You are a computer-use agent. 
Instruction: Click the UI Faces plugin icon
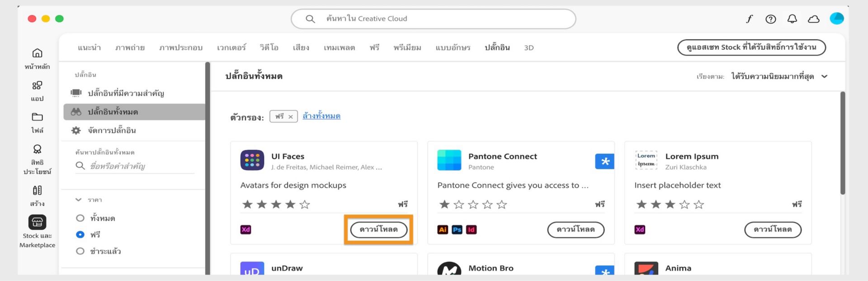pos(252,160)
